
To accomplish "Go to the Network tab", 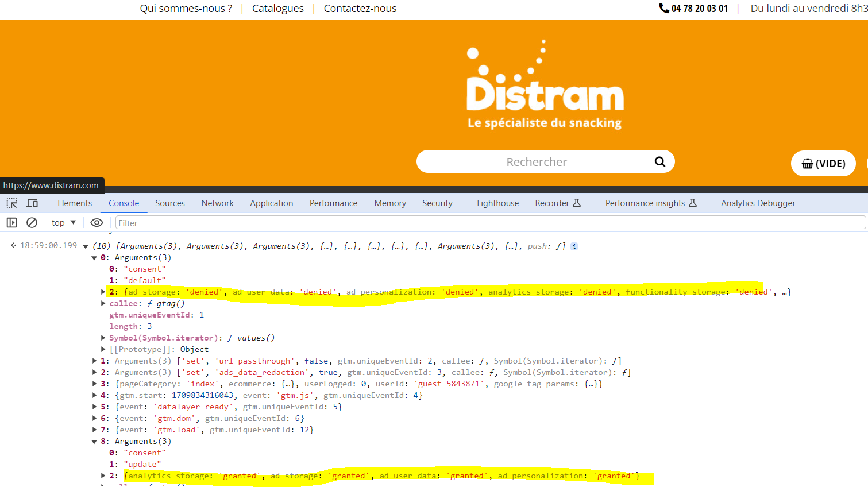I will pyautogui.click(x=218, y=203).
